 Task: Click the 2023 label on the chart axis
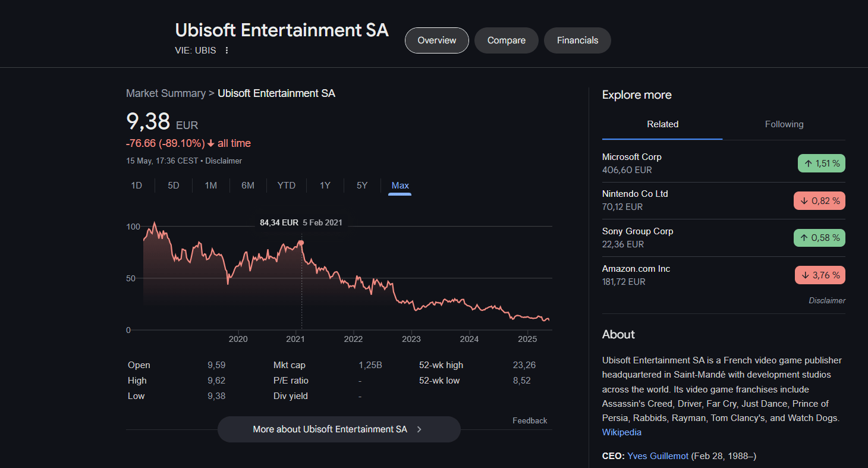tap(411, 340)
